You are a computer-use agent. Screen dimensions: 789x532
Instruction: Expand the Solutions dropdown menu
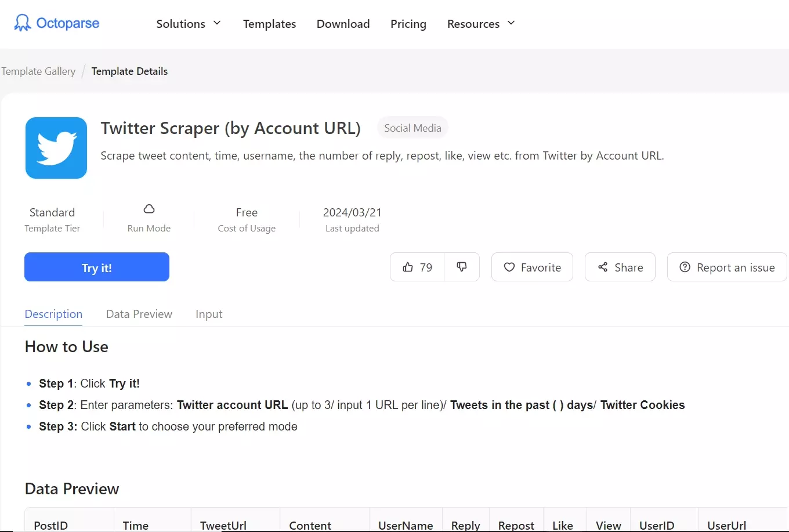point(189,24)
